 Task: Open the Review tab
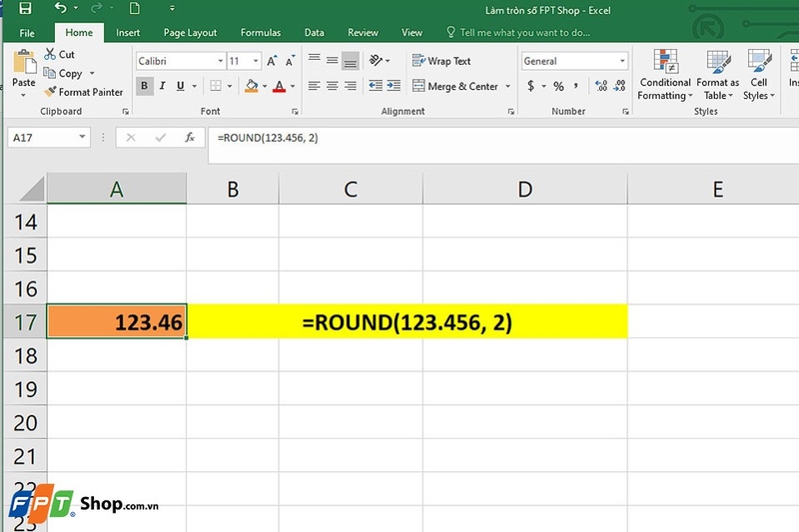coord(363,33)
